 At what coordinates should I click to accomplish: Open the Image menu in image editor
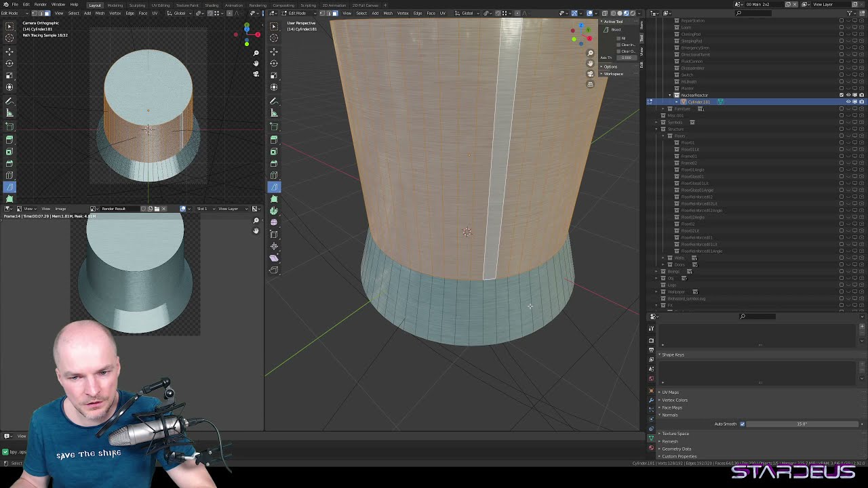[60, 209]
